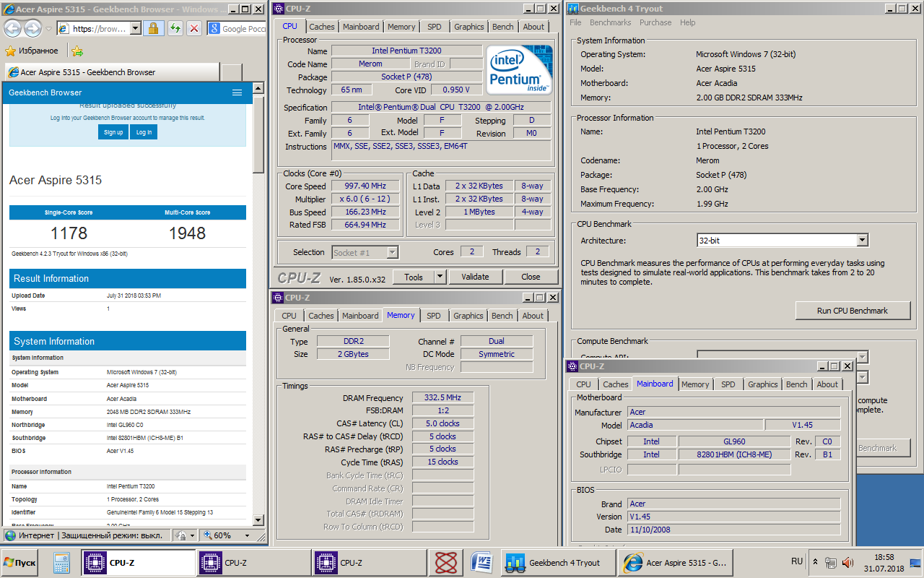
Task: Show hidden tray icons arrow
Action: (816, 561)
